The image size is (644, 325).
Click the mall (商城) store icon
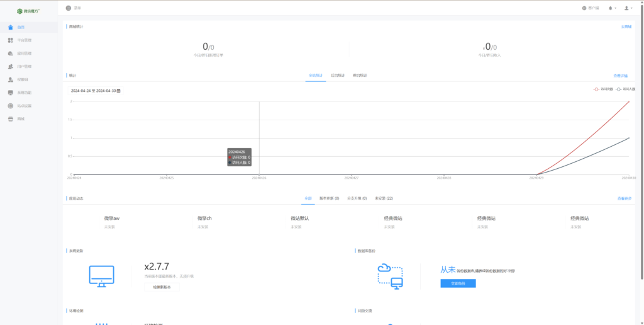click(x=10, y=119)
